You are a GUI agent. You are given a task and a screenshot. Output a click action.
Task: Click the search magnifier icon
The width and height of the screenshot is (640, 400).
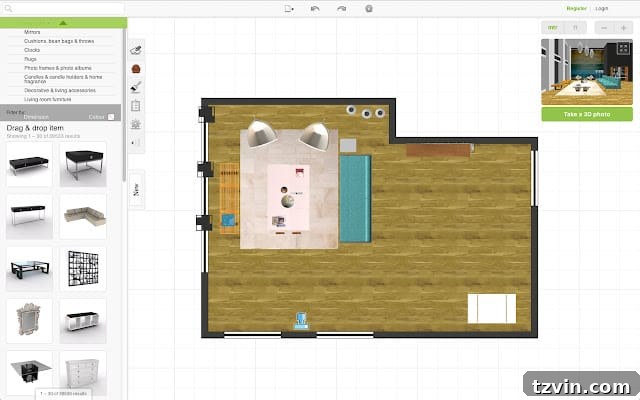click(8, 8)
